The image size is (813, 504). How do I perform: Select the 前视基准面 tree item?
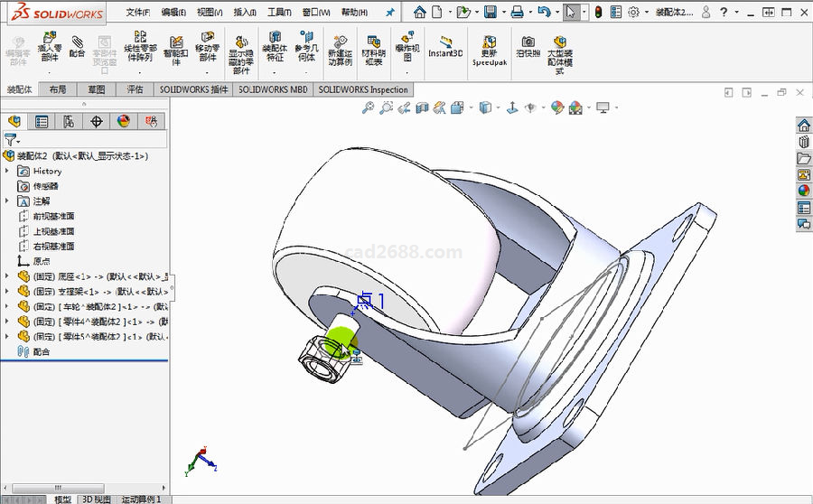[x=53, y=216]
